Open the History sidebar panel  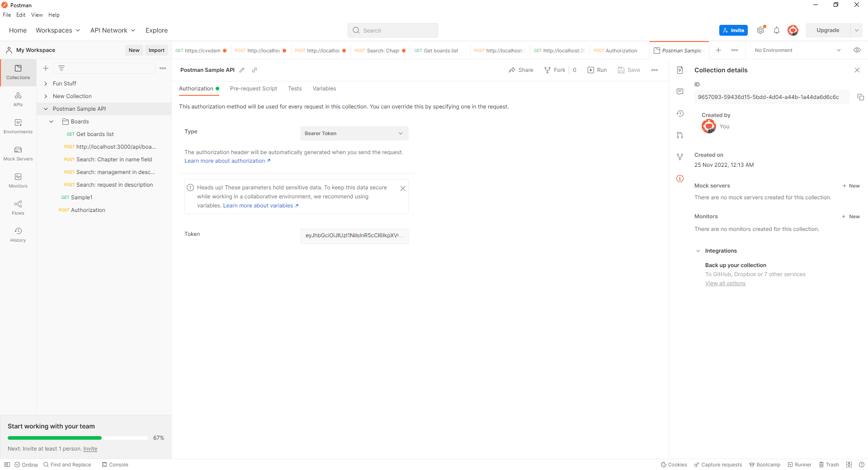[18, 235]
